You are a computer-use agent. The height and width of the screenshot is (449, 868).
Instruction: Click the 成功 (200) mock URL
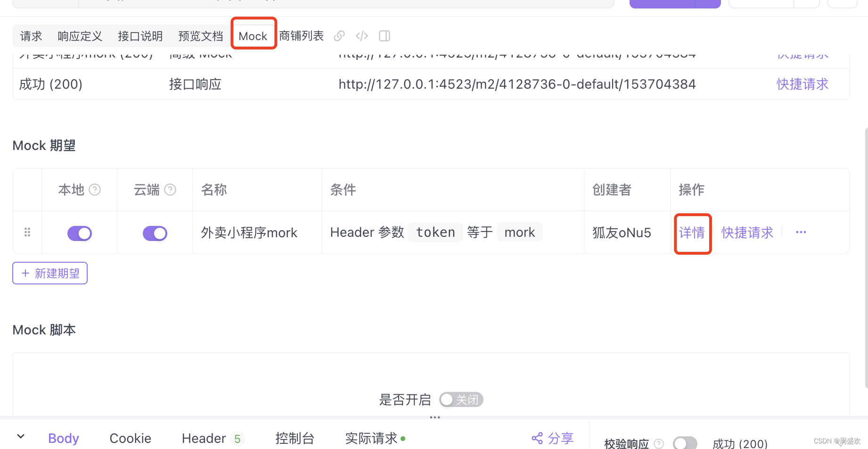tap(517, 84)
